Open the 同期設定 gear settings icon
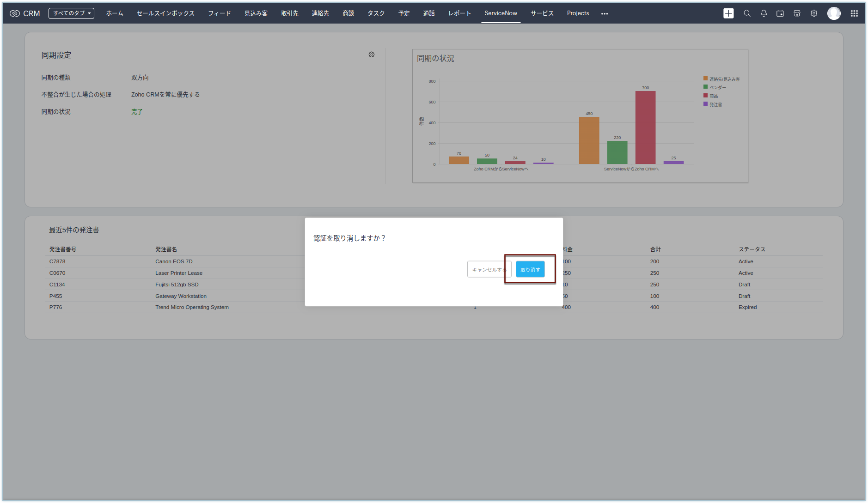Screen dimensions: 868x503 372,55
